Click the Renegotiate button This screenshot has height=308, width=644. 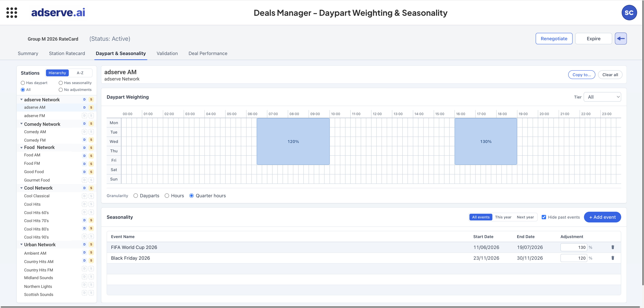[x=554, y=39]
